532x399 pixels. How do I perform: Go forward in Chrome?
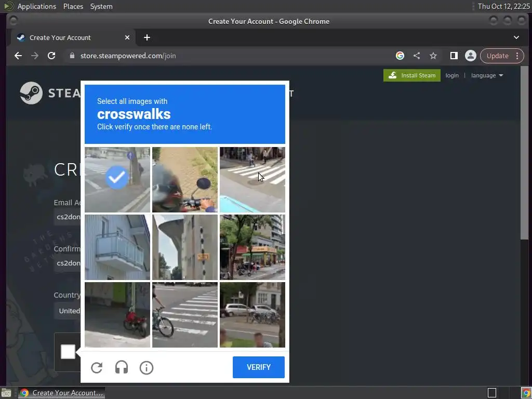click(35, 56)
